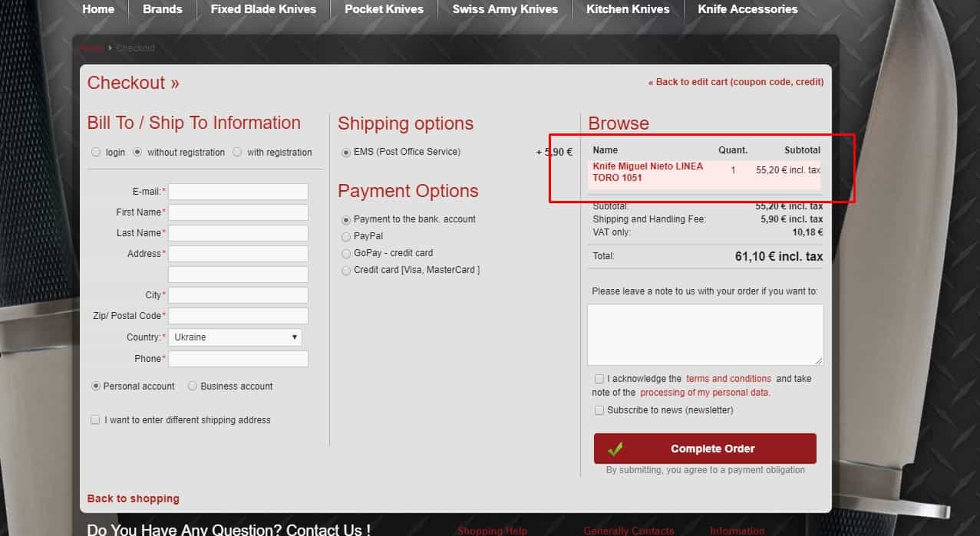Submit the order with Complete Order
The height and width of the screenshot is (536, 980).
pyautogui.click(x=712, y=449)
